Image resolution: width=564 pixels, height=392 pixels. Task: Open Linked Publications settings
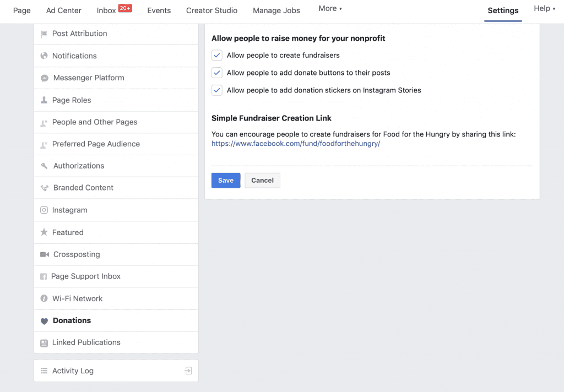pyautogui.click(x=116, y=343)
